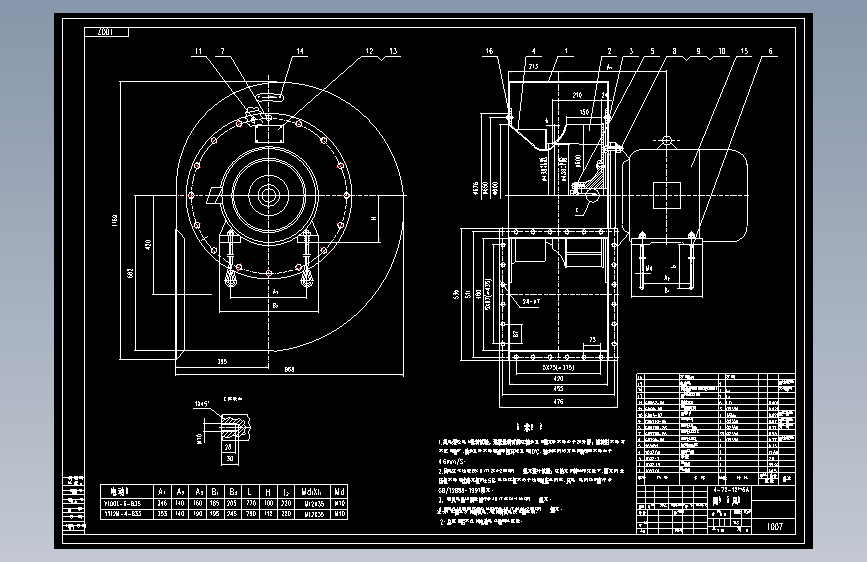Click the L column header in the motor table
This screenshot has height=562, width=867.
pos(250,491)
